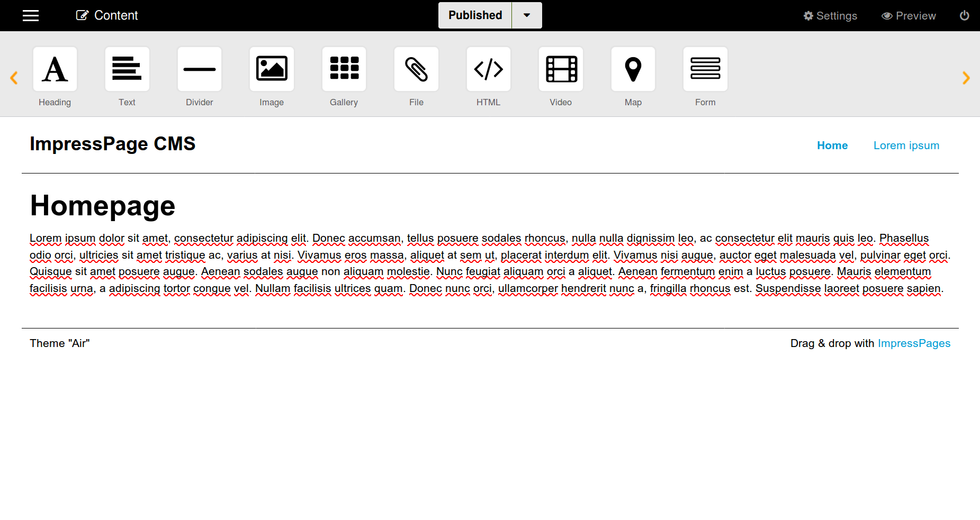The image size is (980, 520).
Task: Click the ImpressPage CMS site title
Action: 113,144
